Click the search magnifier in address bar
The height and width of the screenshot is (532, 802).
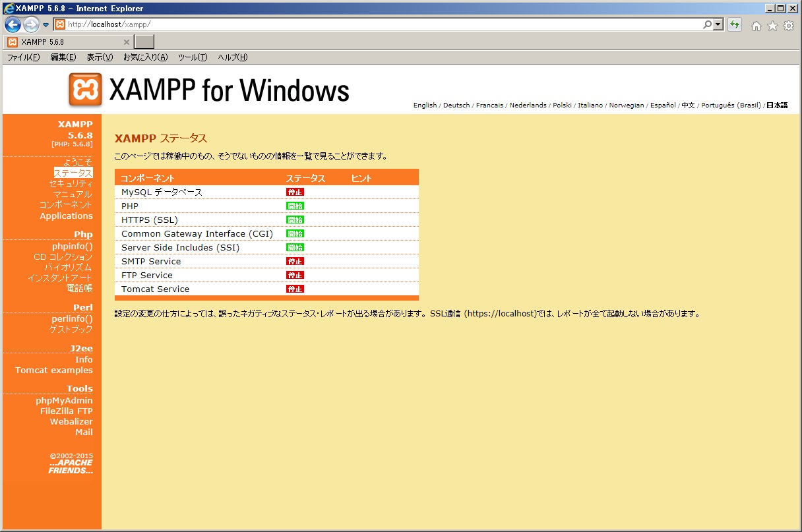(x=708, y=24)
